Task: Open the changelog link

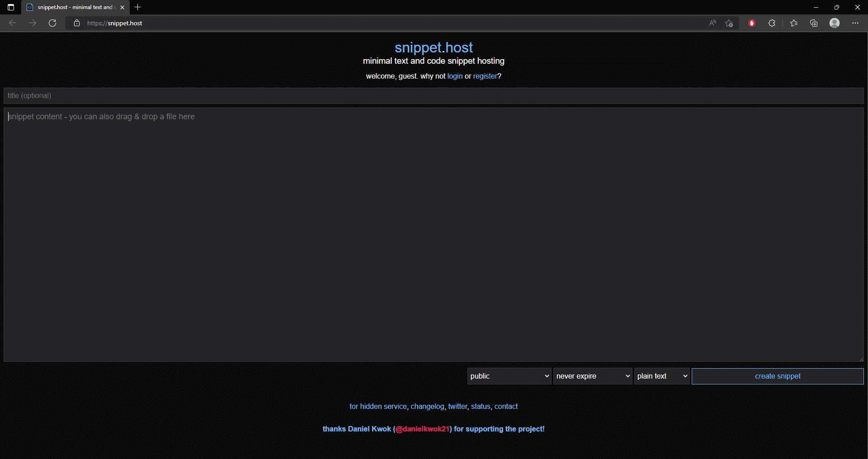Action: [x=427, y=406]
